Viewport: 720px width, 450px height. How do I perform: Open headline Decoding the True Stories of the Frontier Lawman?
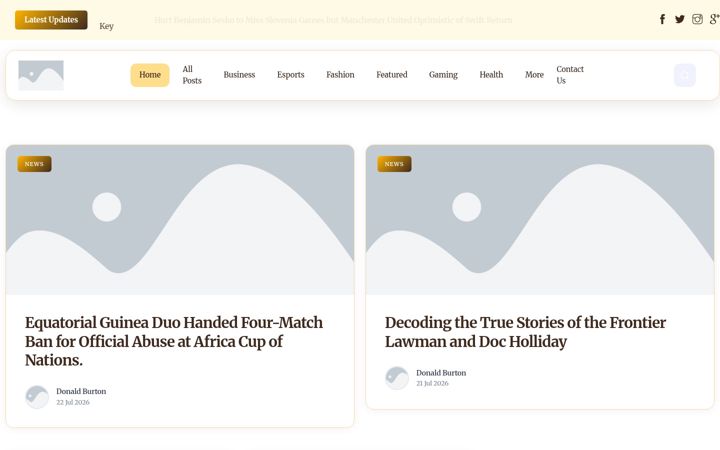(x=525, y=332)
